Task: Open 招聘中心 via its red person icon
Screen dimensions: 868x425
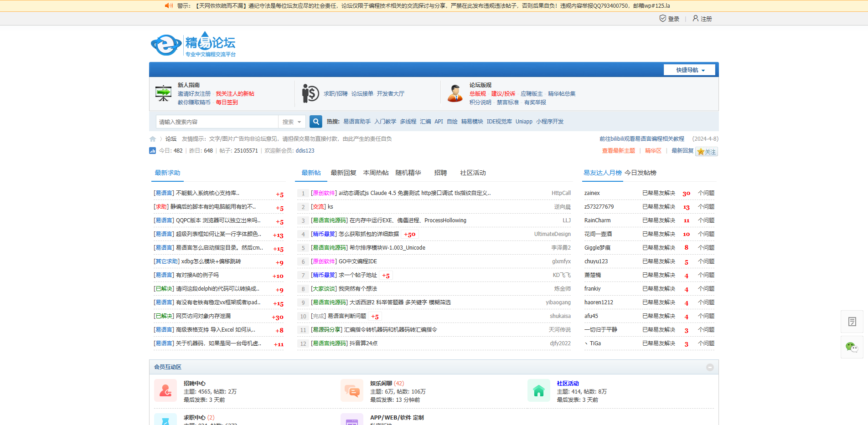Action: [165, 390]
